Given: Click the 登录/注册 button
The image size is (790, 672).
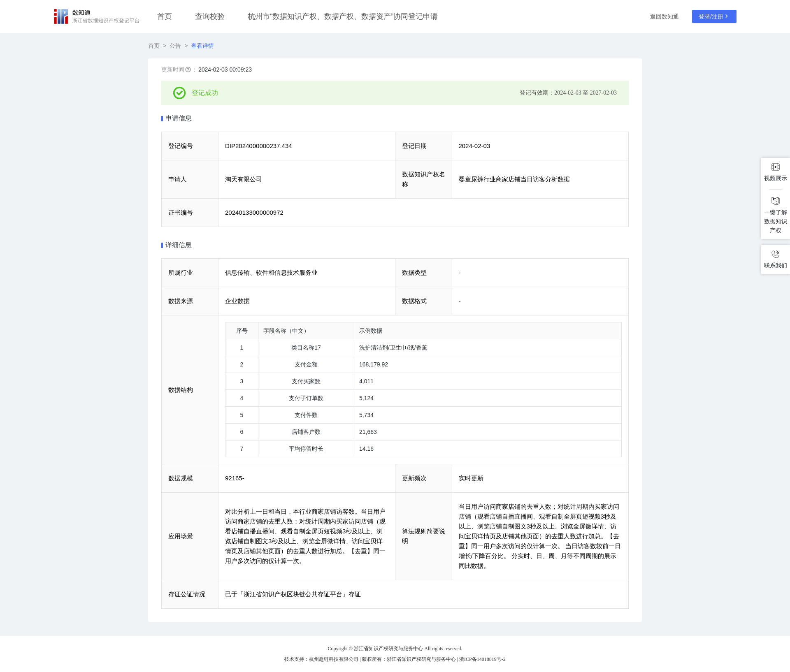Looking at the screenshot, I should click(x=714, y=16).
